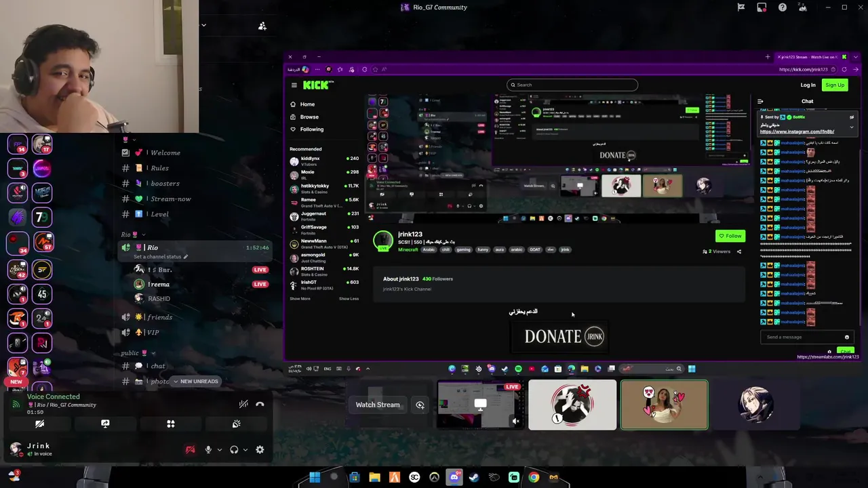The height and width of the screenshot is (488, 868).
Task: Click Kick Following nav item
Action: [x=307, y=129]
